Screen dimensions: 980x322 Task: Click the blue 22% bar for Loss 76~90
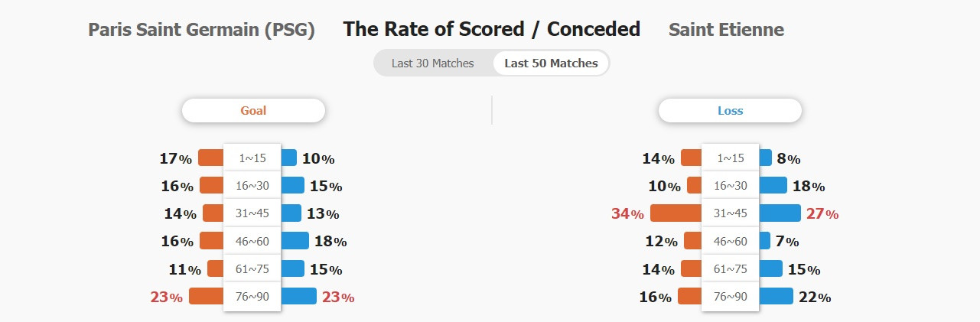tap(776, 296)
